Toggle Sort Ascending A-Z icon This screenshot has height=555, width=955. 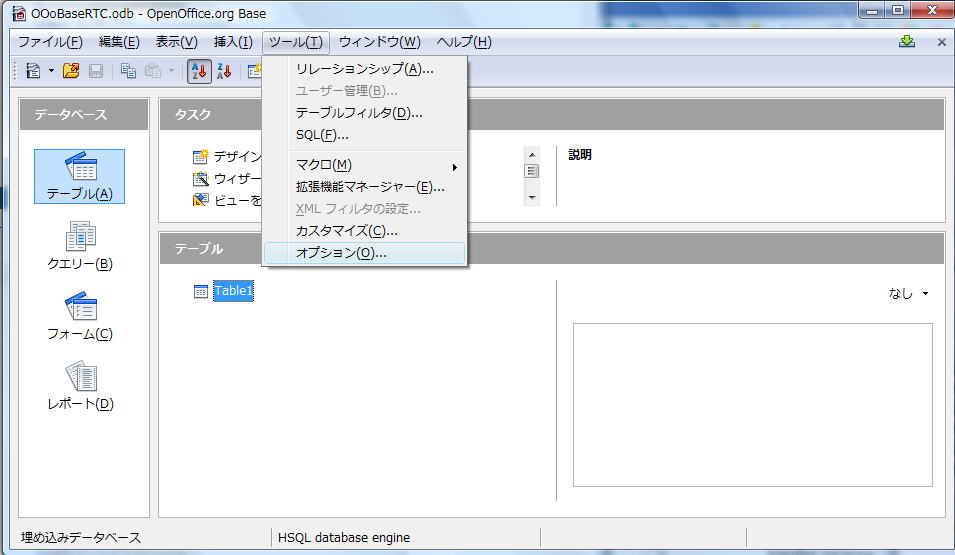(199, 71)
